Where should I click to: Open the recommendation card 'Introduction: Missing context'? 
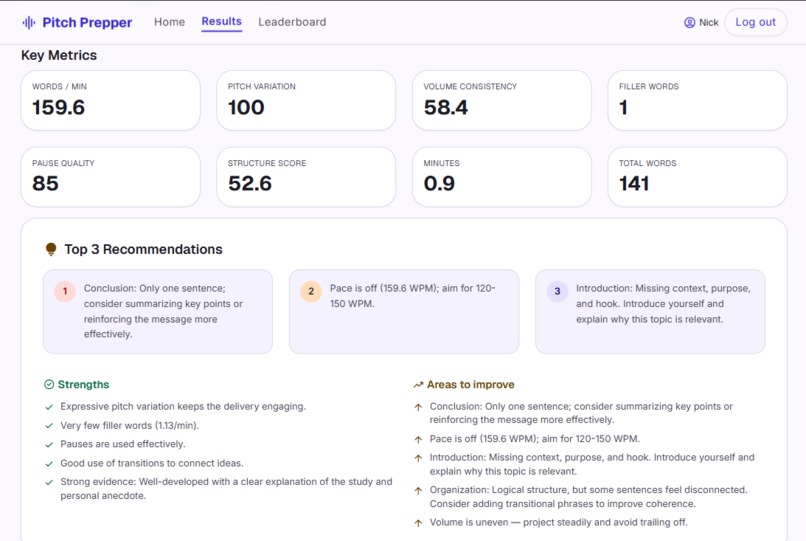coord(650,312)
